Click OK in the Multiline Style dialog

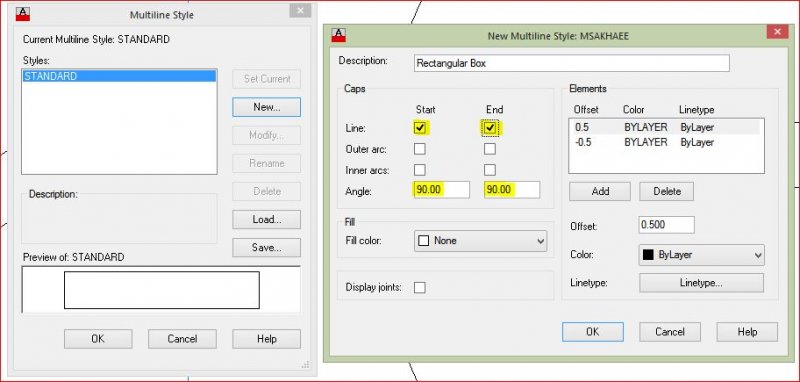98,339
